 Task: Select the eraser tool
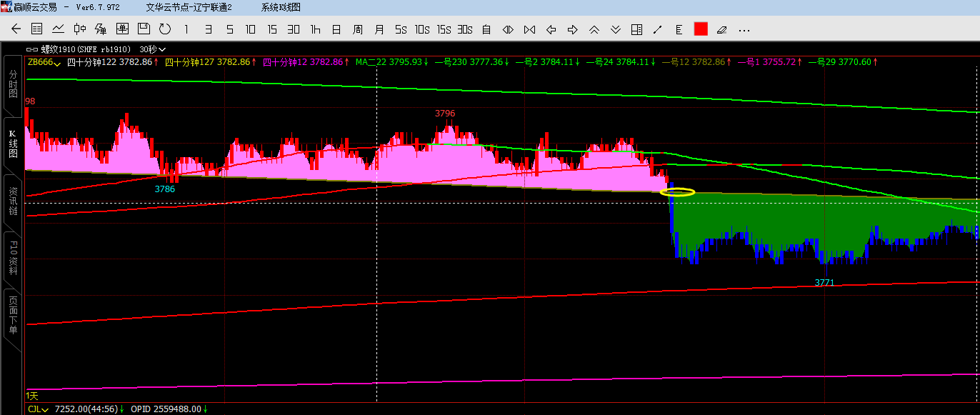pos(721,29)
